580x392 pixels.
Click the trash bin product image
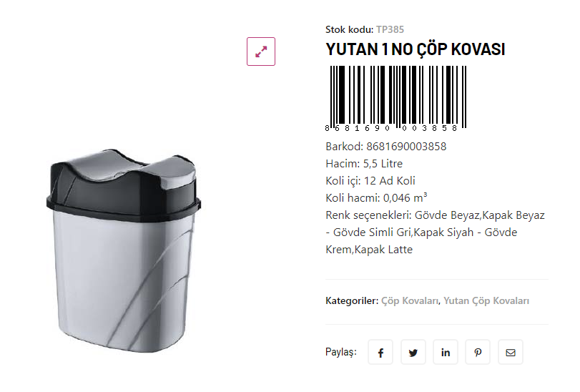click(124, 251)
